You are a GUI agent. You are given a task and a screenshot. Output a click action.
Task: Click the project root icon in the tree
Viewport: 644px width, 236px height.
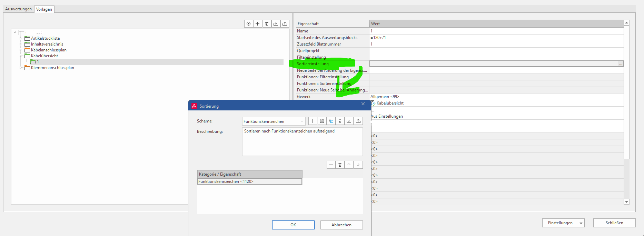pos(21,32)
